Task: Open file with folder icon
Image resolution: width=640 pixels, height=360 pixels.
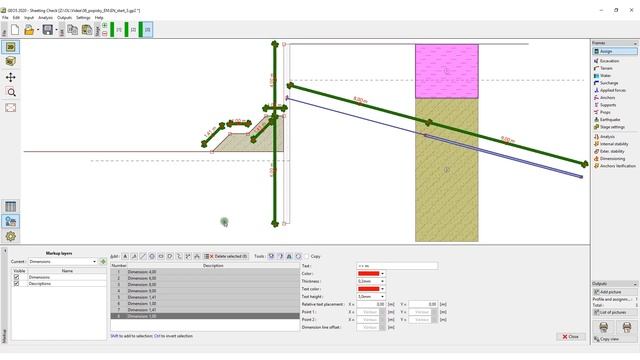Action: (x=29, y=30)
